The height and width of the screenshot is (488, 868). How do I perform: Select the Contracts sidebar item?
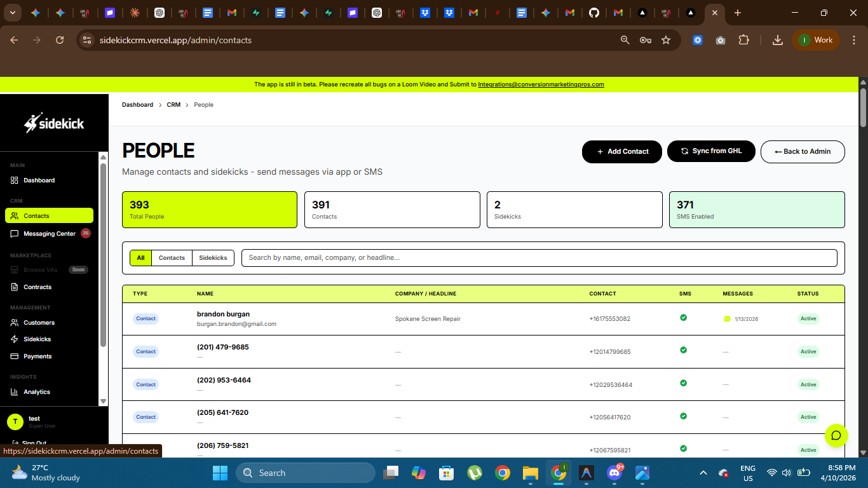pyautogui.click(x=37, y=287)
